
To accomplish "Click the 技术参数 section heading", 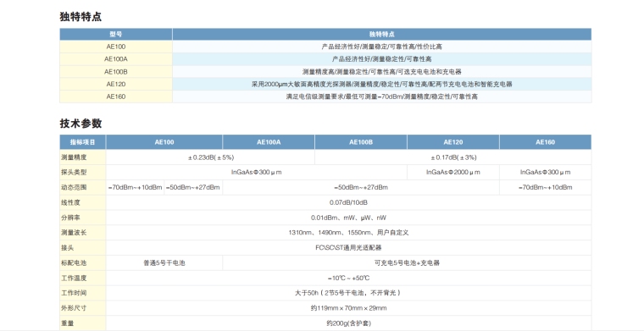I will (x=80, y=124).
